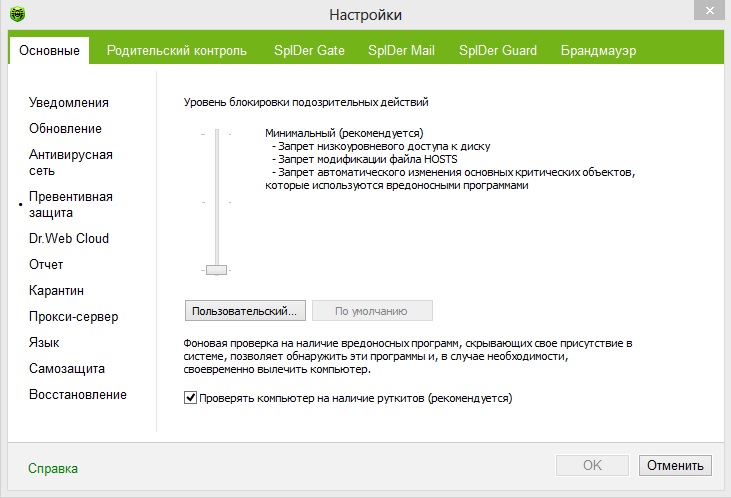The width and height of the screenshot is (731, 498).
Task: Select Уведомления in the sidebar
Action: (69, 103)
